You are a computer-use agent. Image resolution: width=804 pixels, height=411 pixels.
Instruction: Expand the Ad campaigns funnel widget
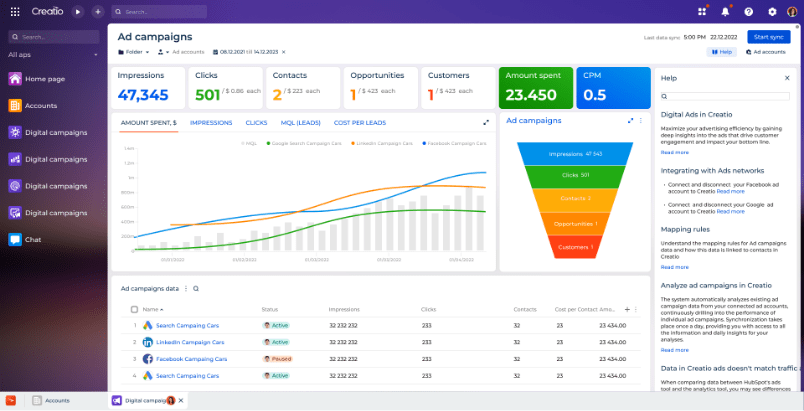click(x=631, y=120)
